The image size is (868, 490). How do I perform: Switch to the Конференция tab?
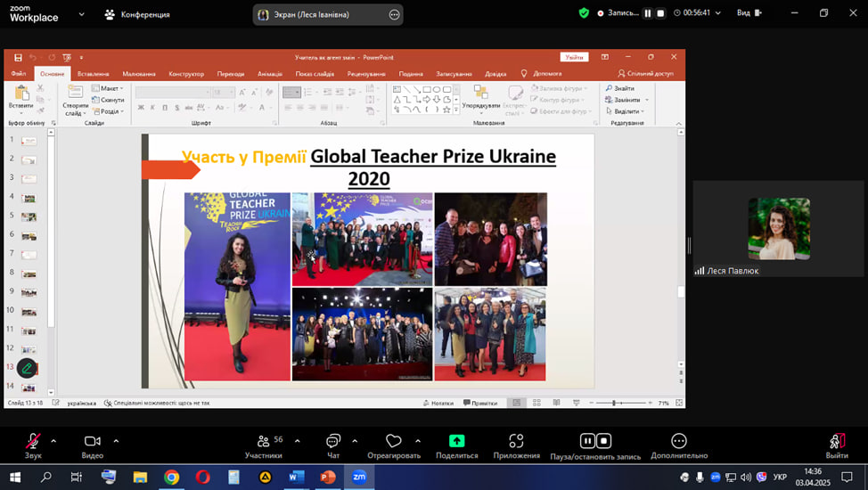137,14
